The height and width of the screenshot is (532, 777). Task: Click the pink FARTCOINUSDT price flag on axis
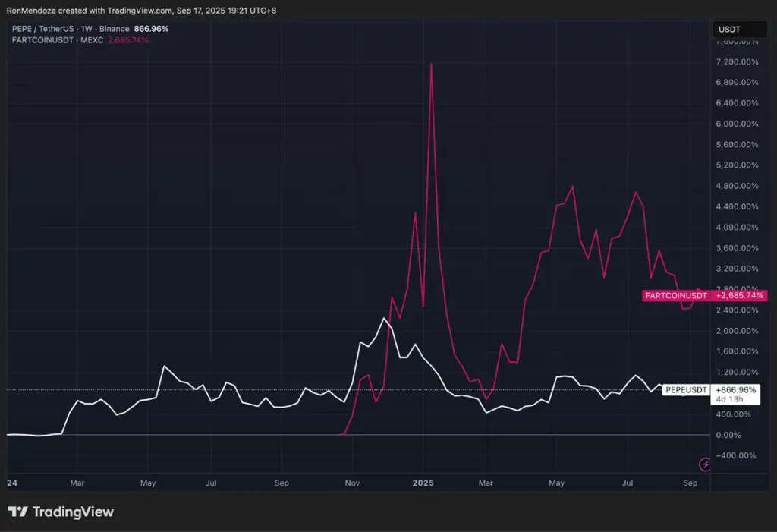(x=706, y=295)
